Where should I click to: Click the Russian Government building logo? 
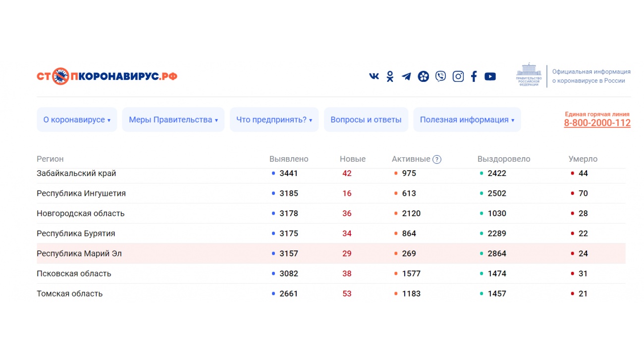(529, 75)
